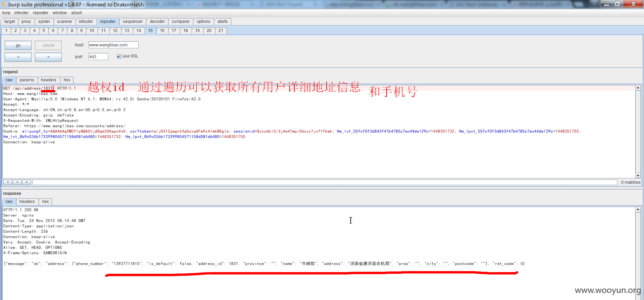This screenshot has height=300, width=644.
Task: Switch to the target tab
Action: (10, 22)
